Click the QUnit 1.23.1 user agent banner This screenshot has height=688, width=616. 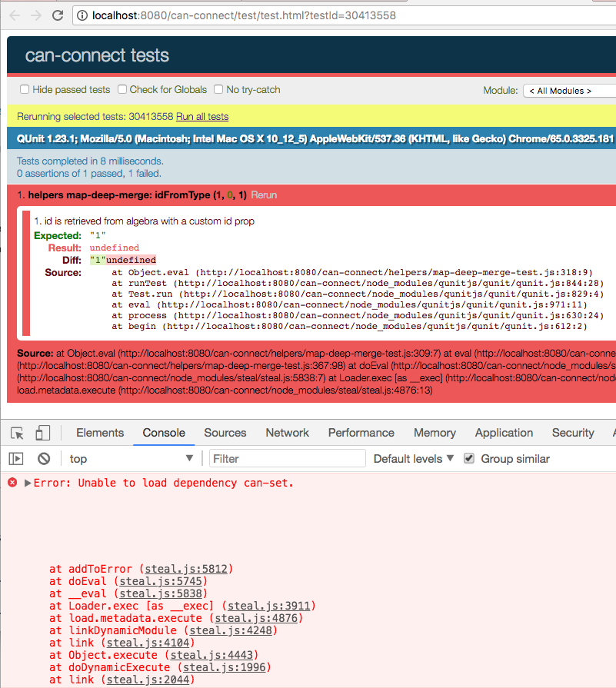[311, 139]
